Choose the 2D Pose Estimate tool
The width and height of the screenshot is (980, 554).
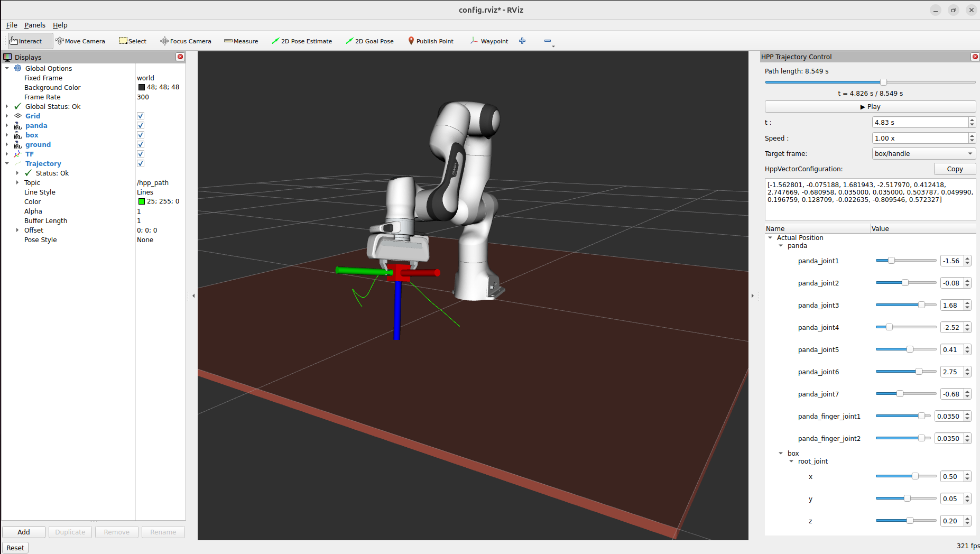[x=302, y=41]
